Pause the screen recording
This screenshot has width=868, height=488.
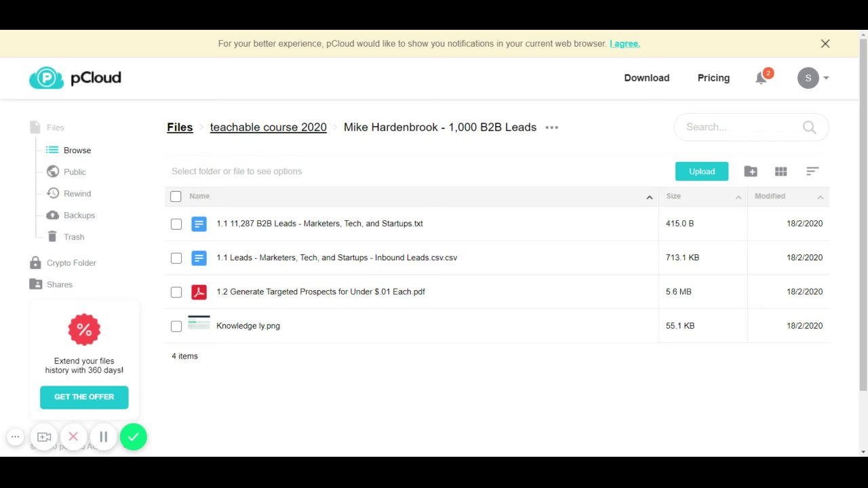click(104, 437)
